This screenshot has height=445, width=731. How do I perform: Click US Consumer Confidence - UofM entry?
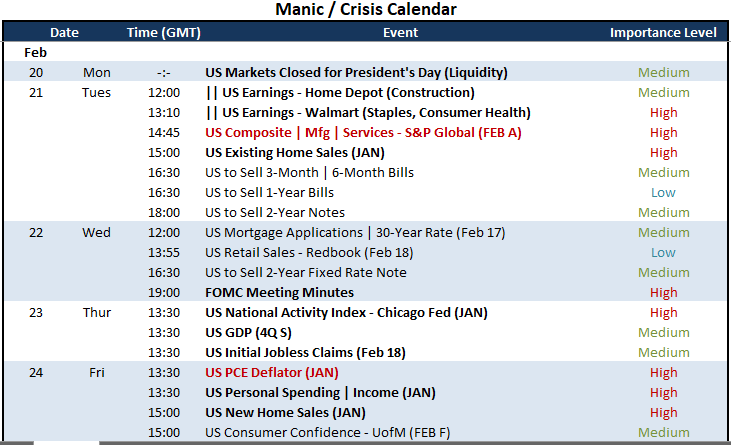[328, 433]
